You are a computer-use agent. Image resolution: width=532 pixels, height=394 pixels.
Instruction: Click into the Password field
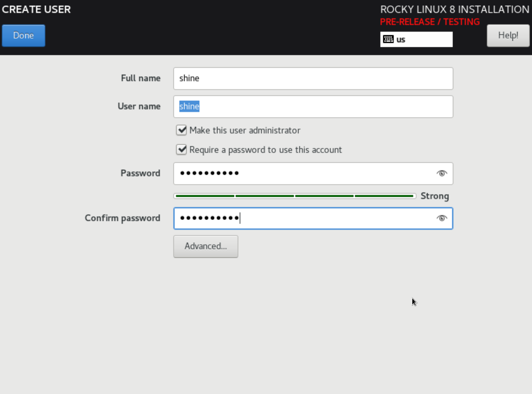tap(313, 174)
